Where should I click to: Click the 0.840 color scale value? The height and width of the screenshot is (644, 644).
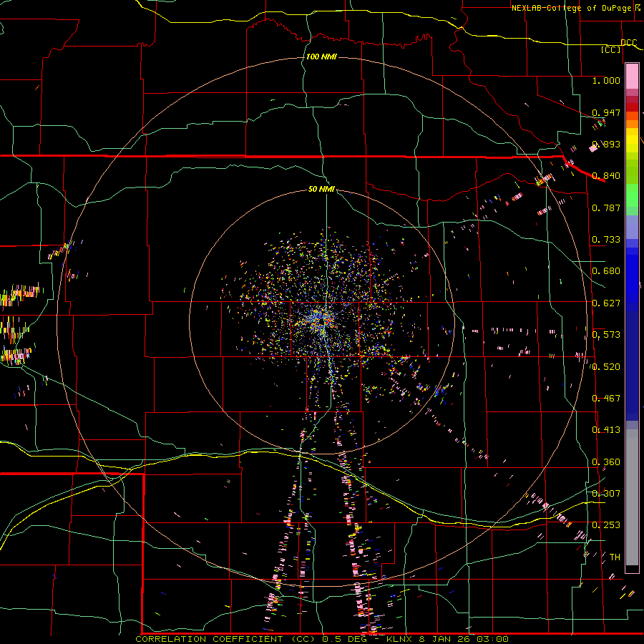tap(606, 176)
